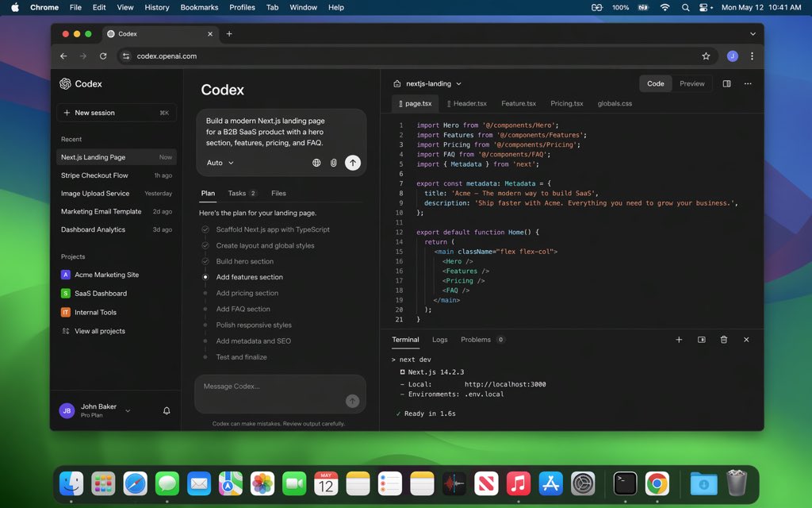This screenshot has width=812, height=508.
Task: Switch to the Logs tab
Action: click(x=439, y=340)
